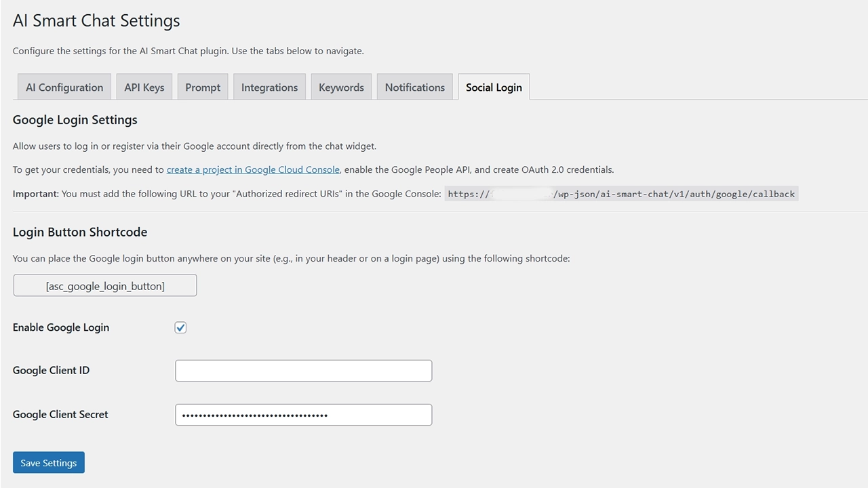
Task: Select the Social Login tab
Action: tap(494, 87)
